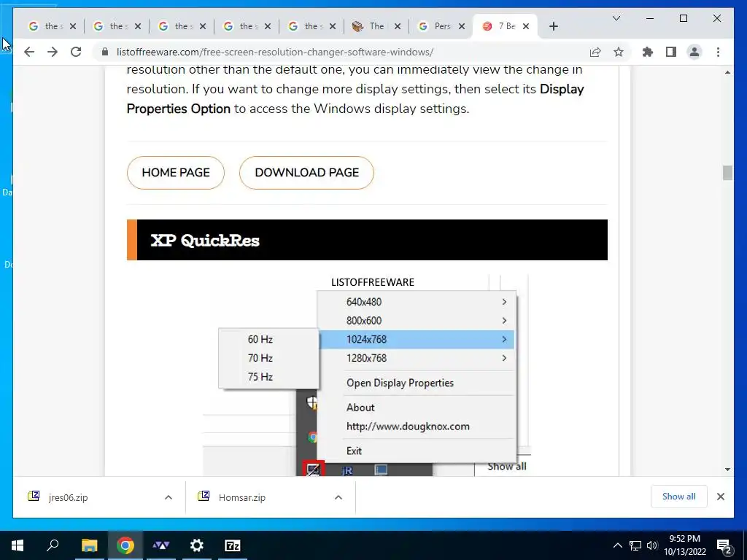Open a new browser tab
This screenshot has height=560, width=747.
pyautogui.click(x=553, y=26)
